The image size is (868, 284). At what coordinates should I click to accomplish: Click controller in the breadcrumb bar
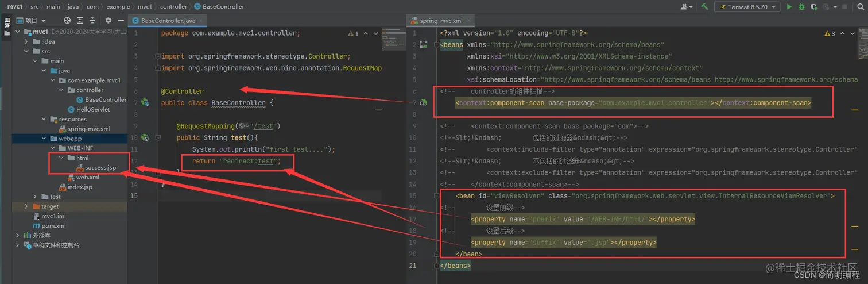pos(173,6)
